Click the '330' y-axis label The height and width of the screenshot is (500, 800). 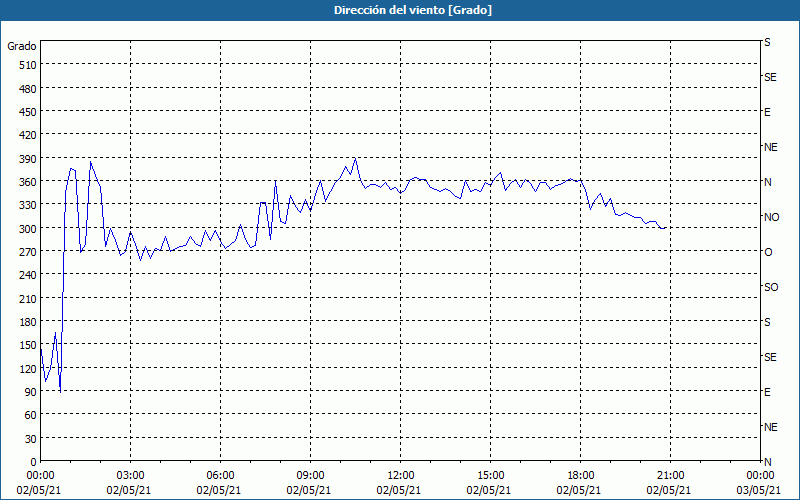pos(28,206)
